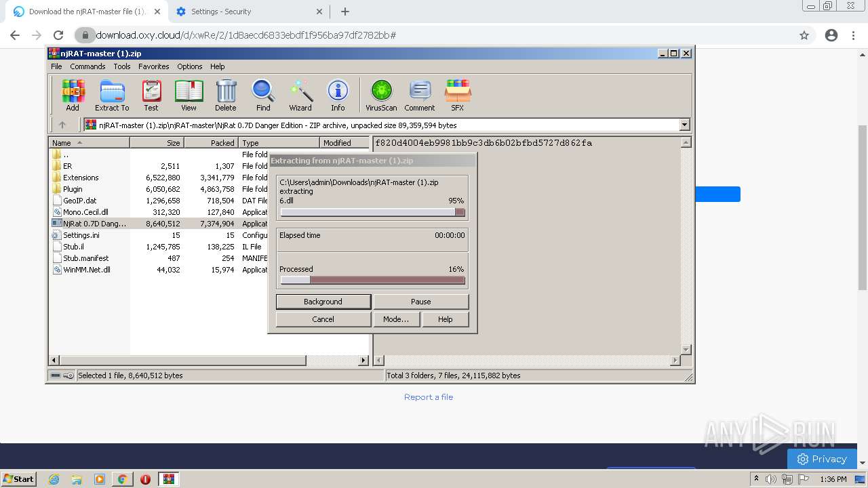Click the 6.dll file progress bar
The width and height of the screenshot is (868, 488).
click(372, 212)
